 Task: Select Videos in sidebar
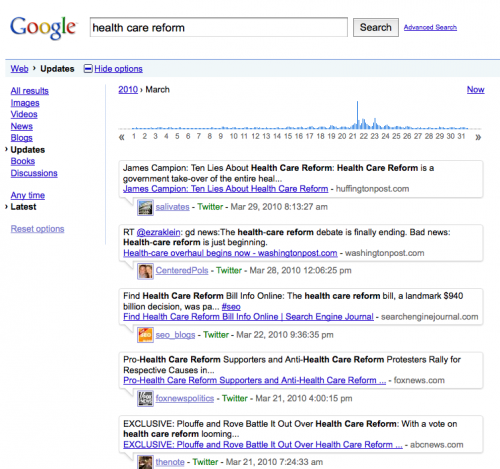click(x=24, y=114)
